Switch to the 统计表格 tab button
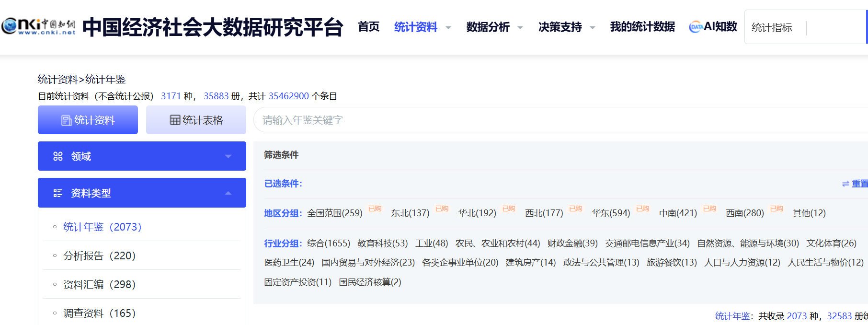Image resolution: width=868 pixels, height=325 pixels. coord(196,120)
